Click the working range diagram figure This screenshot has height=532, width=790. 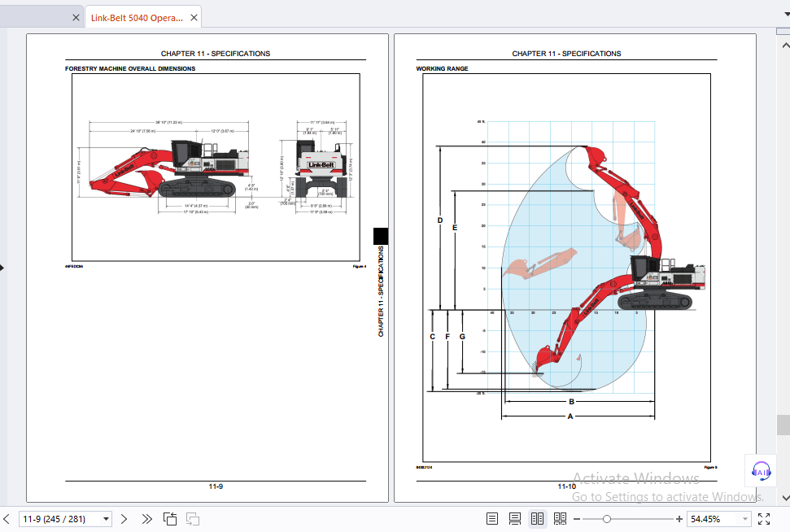(566, 268)
